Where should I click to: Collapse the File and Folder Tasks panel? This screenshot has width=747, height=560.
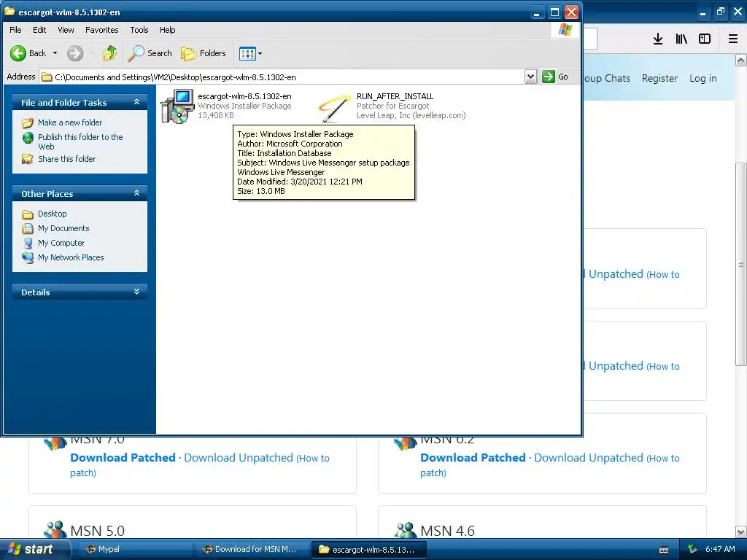136,102
